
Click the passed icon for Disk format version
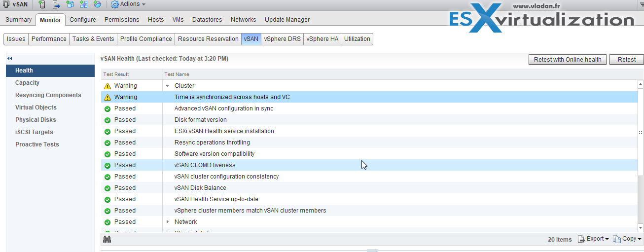click(x=107, y=120)
